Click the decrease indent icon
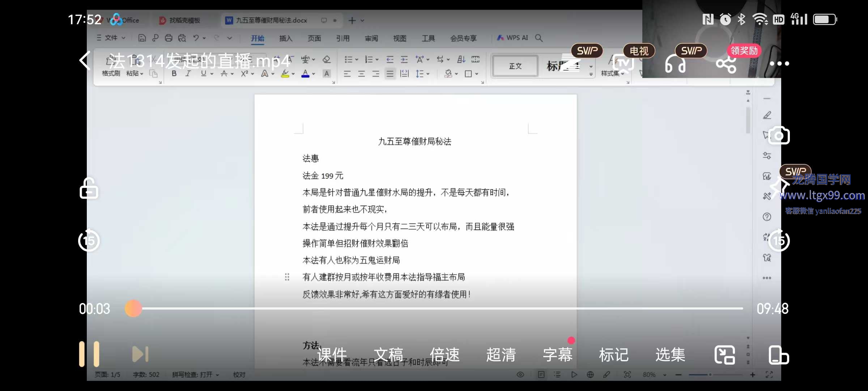Image resolution: width=868 pixels, height=391 pixels. [390, 59]
